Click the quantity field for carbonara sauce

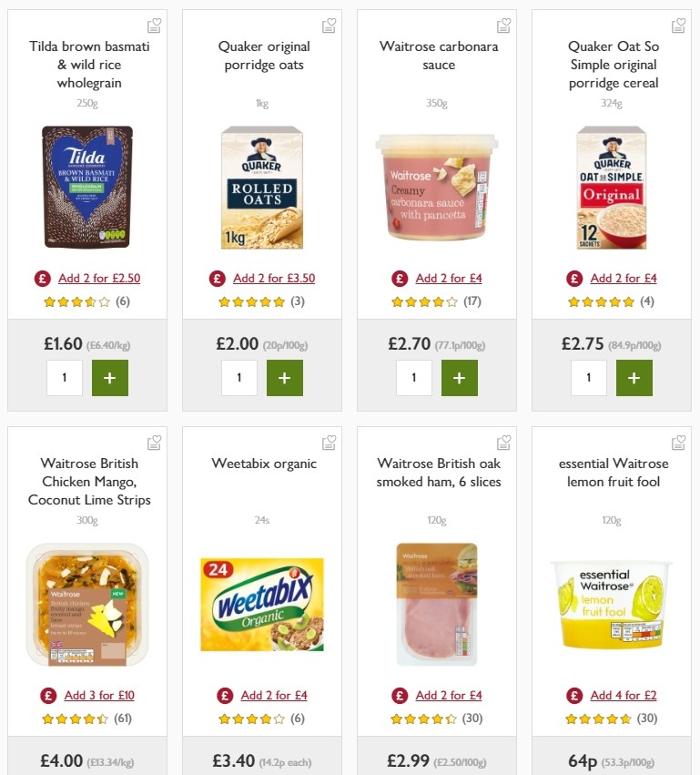(414, 377)
